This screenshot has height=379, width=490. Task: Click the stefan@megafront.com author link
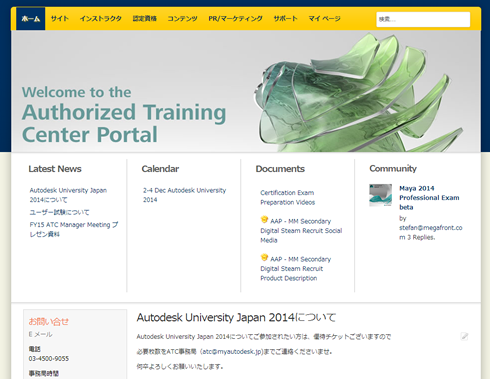(x=431, y=232)
